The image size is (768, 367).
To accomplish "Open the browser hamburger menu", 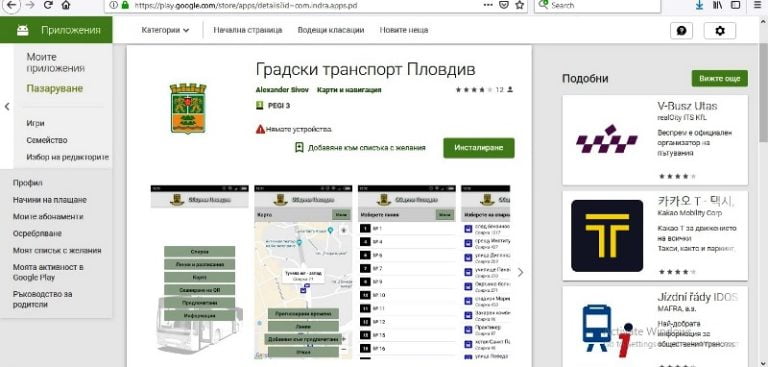I will coord(758,5).
